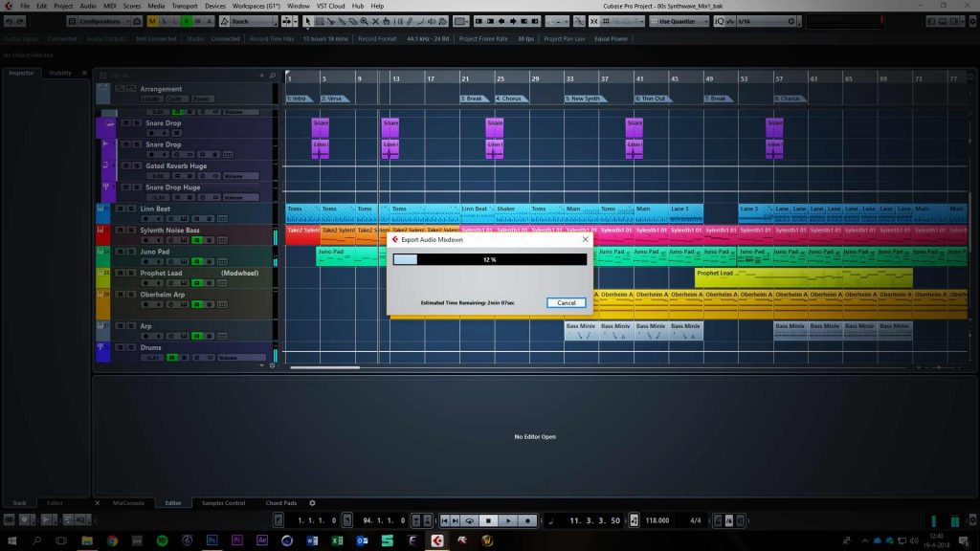Select the Glue tool

pyautogui.click(x=342, y=21)
